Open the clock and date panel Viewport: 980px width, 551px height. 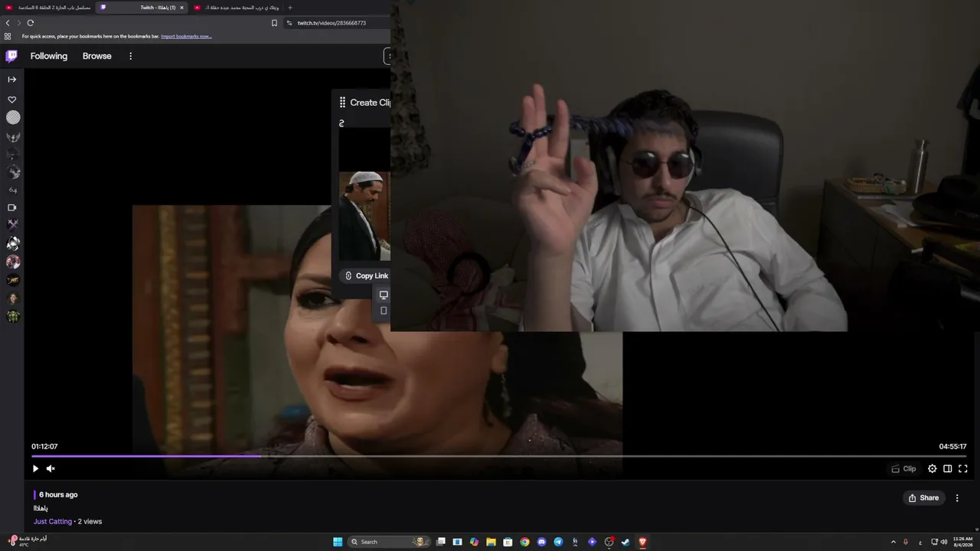coord(963,542)
